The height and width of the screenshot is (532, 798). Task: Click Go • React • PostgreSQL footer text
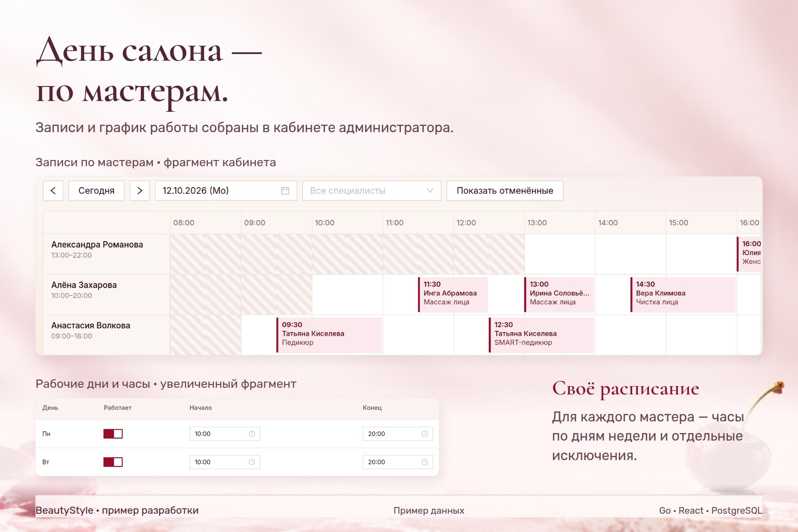click(x=711, y=510)
